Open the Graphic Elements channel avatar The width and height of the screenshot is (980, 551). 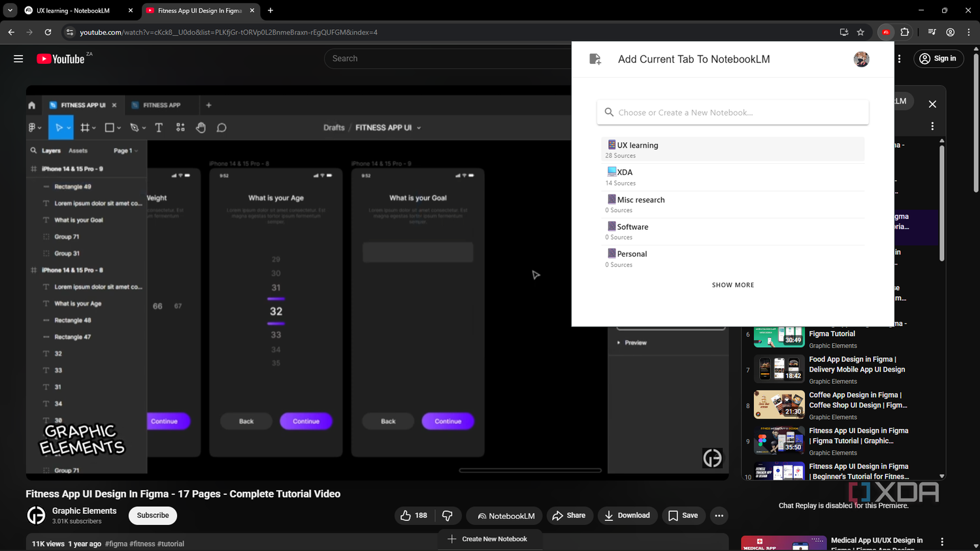36,516
